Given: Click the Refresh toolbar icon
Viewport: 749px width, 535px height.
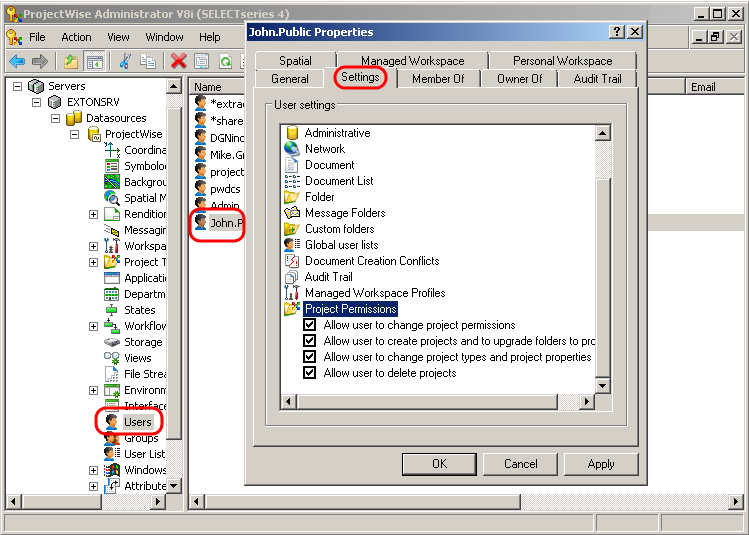Looking at the screenshot, I should coord(225,61).
